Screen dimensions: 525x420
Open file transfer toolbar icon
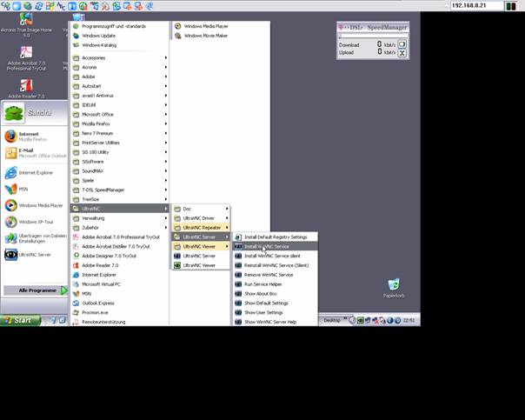point(116,6)
